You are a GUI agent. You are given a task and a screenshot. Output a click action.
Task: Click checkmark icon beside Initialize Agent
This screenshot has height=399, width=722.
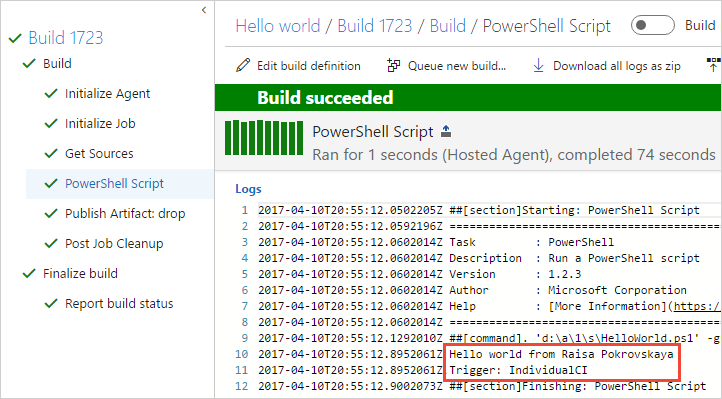pos(51,93)
